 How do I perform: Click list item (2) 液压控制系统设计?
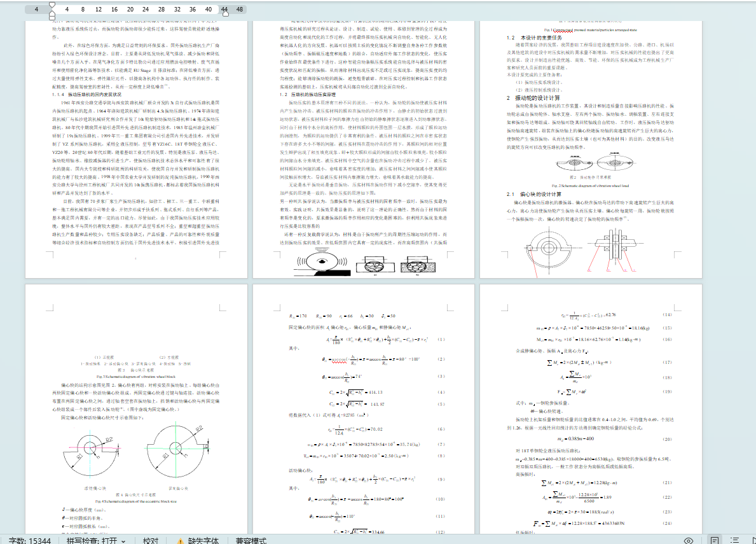(x=539, y=90)
